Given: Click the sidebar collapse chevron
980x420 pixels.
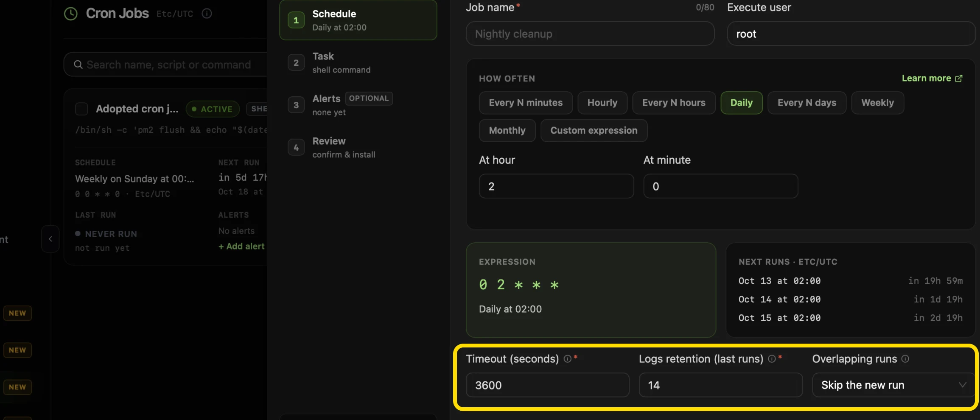Looking at the screenshot, I should click(50, 239).
